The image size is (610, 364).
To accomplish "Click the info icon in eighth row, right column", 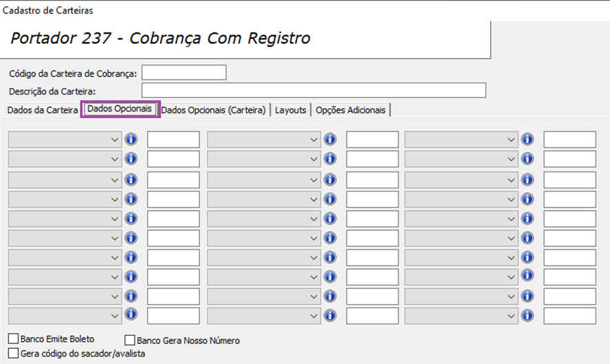I will pos(527,275).
